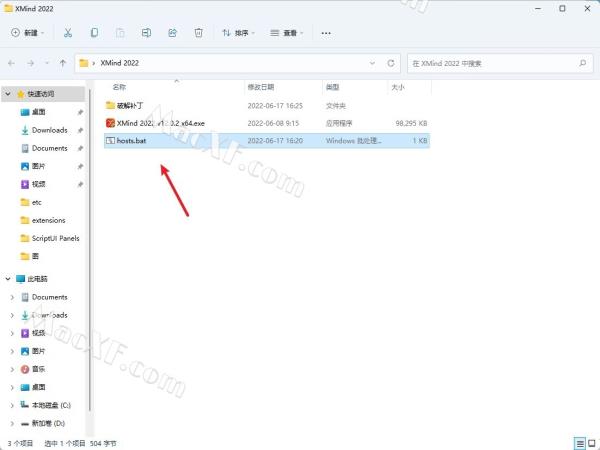Select the XMind 2022 x64.exe installer
This screenshot has height=450, width=600.
160,123
